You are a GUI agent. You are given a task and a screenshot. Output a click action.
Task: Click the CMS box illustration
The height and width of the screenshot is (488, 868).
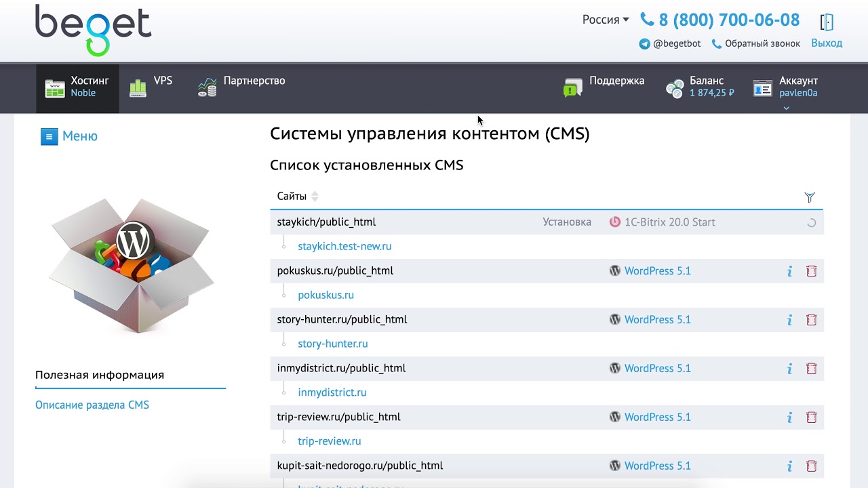[x=132, y=266]
